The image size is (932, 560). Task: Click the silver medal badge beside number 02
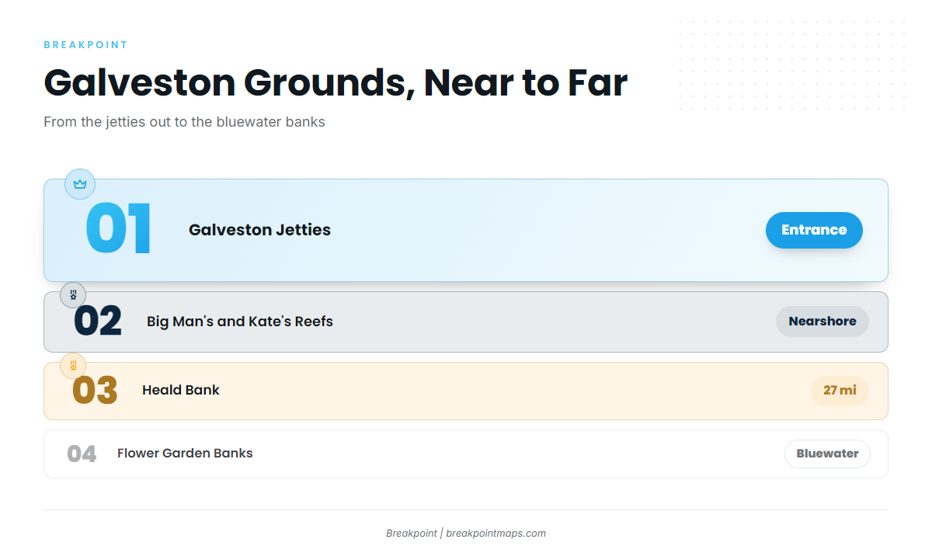pos(73,295)
